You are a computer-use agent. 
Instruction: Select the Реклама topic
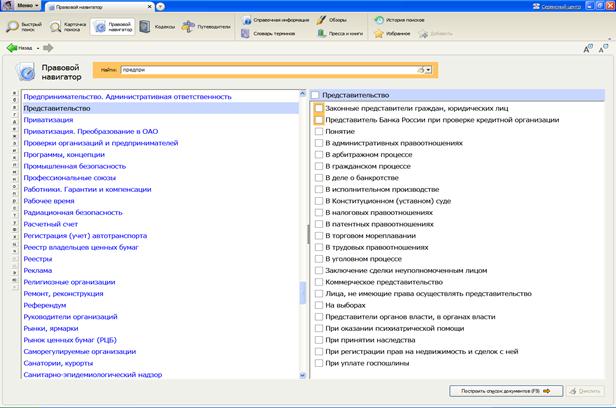38,271
